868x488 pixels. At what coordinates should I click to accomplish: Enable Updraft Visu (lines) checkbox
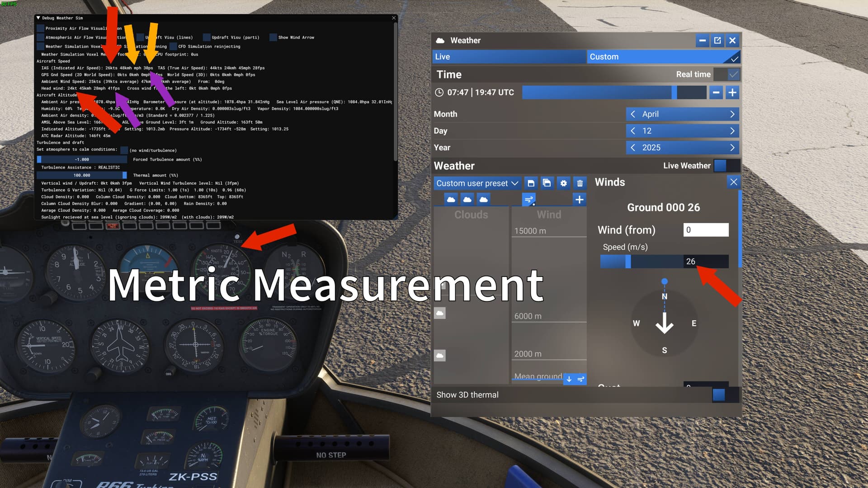pos(140,38)
